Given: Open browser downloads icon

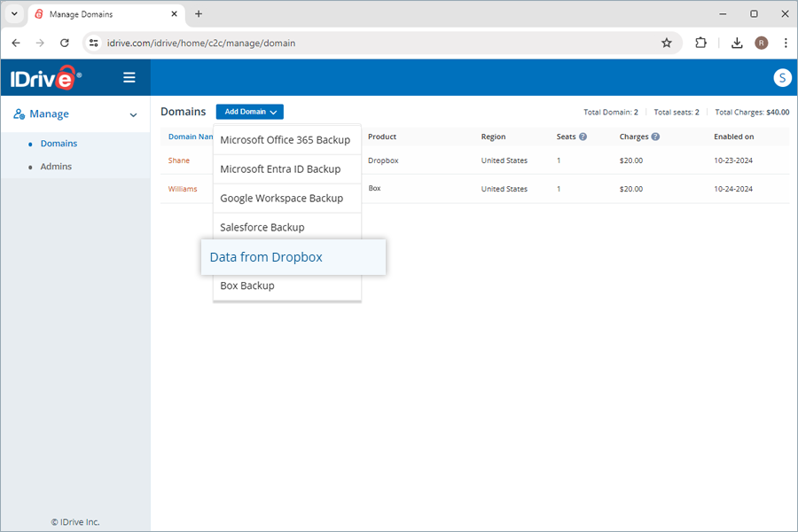Looking at the screenshot, I should coord(737,43).
